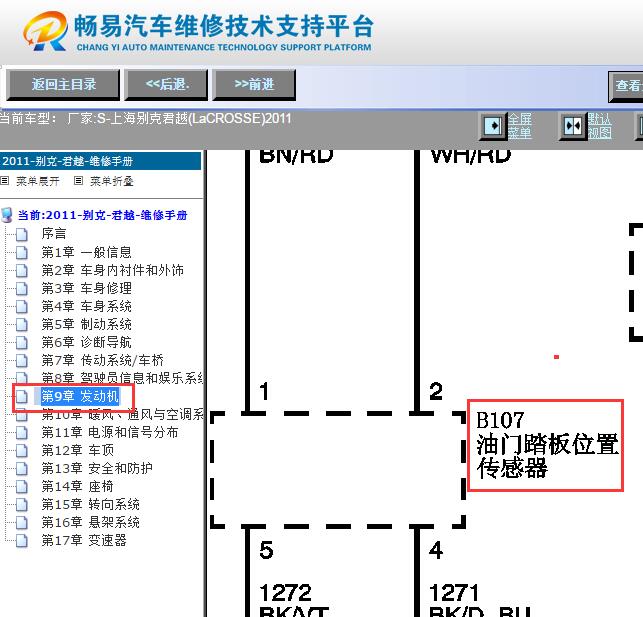
Task: Click the 菜单折叠 icon
Action: tap(78, 180)
